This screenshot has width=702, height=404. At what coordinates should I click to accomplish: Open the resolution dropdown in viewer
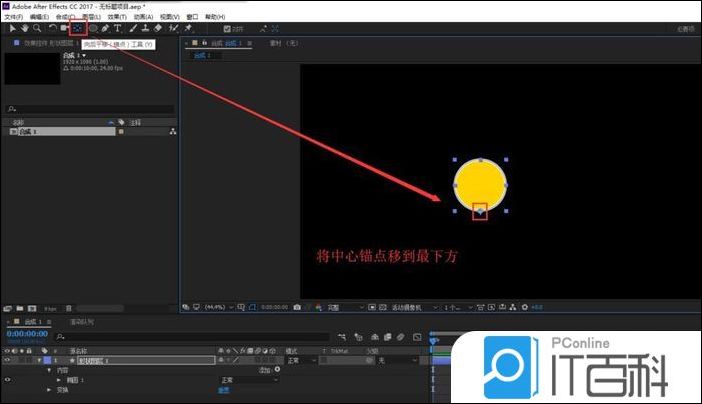[346, 307]
